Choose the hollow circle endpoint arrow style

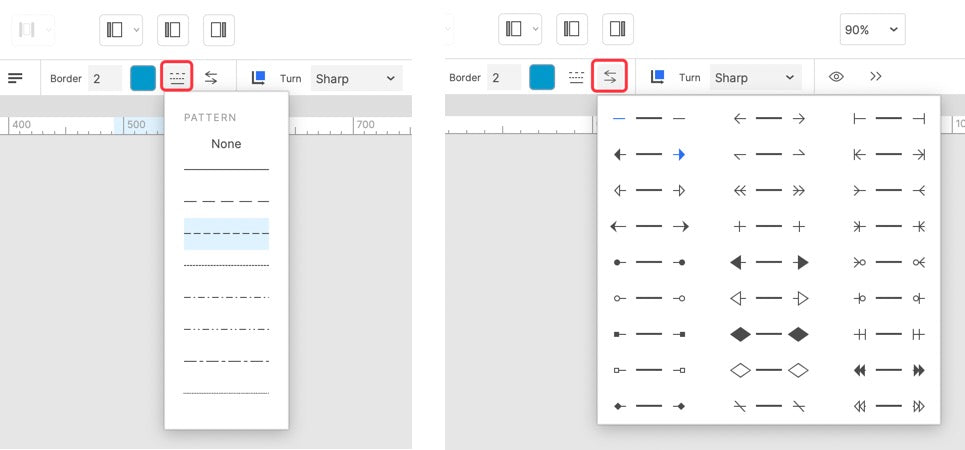649,299
